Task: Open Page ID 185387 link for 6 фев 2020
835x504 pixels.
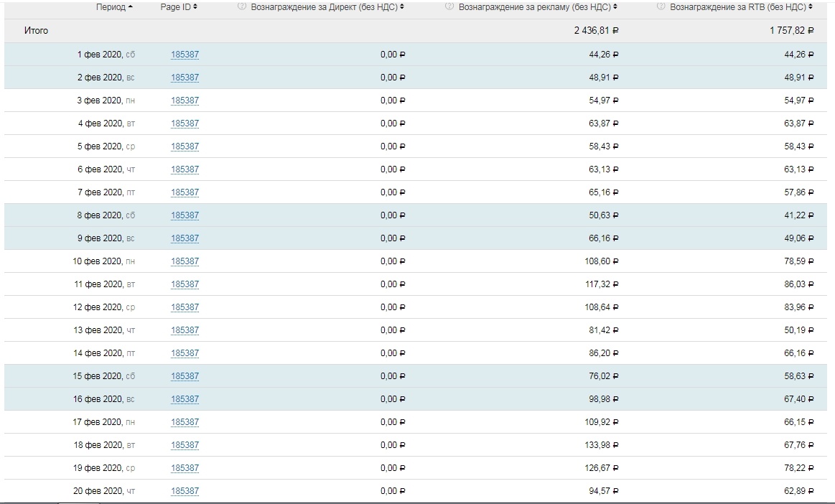Action: click(185, 169)
